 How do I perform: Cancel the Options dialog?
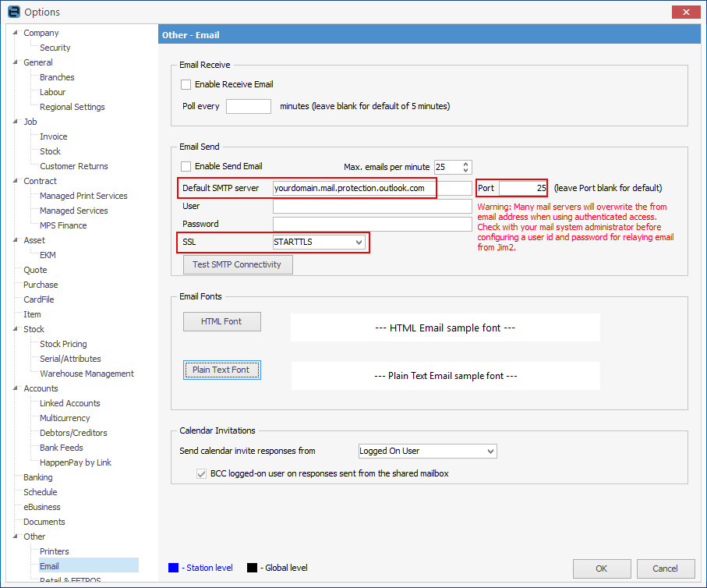click(x=666, y=569)
